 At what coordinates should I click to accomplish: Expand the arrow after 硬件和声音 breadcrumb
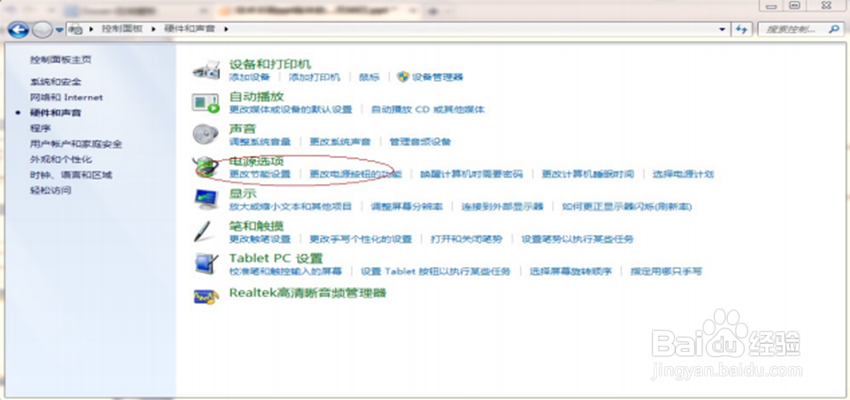tap(226, 29)
